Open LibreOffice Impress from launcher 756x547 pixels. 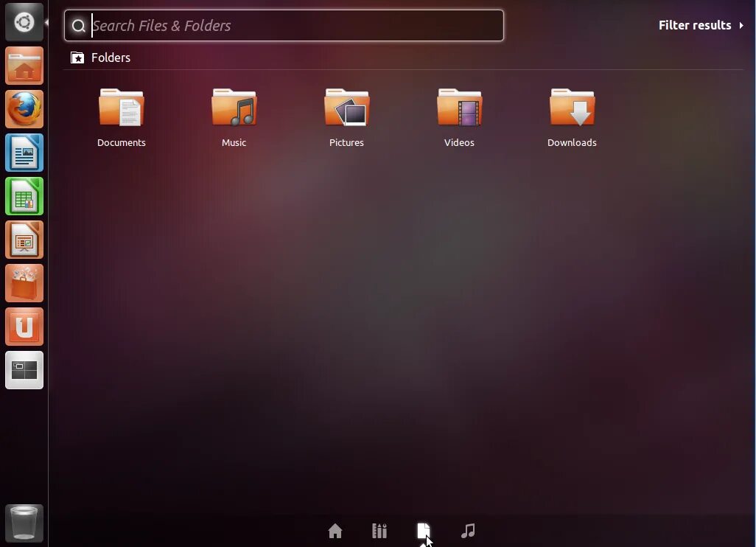pyautogui.click(x=24, y=240)
